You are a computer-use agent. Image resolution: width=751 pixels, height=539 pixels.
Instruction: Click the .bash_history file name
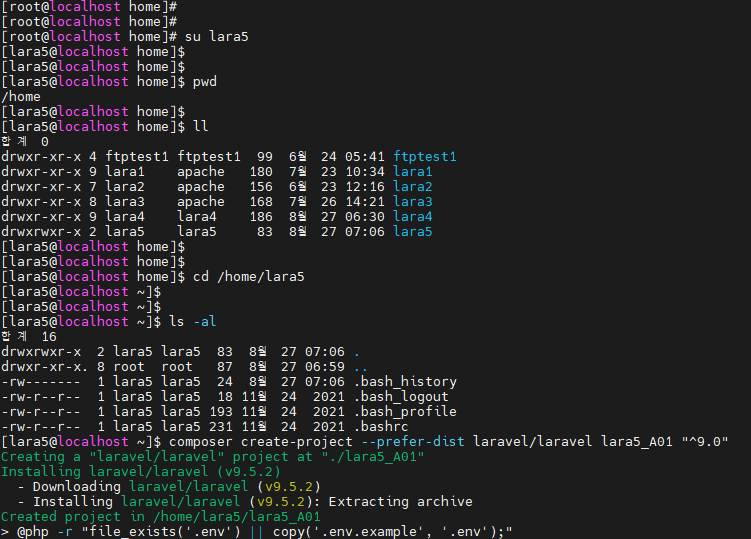[x=405, y=382]
